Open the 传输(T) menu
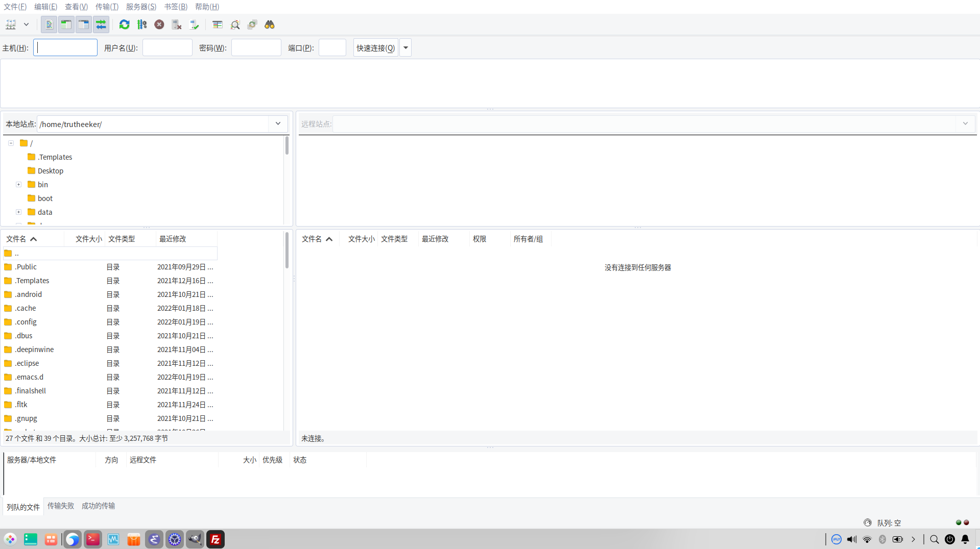980x549 pixels. point(107,7)
